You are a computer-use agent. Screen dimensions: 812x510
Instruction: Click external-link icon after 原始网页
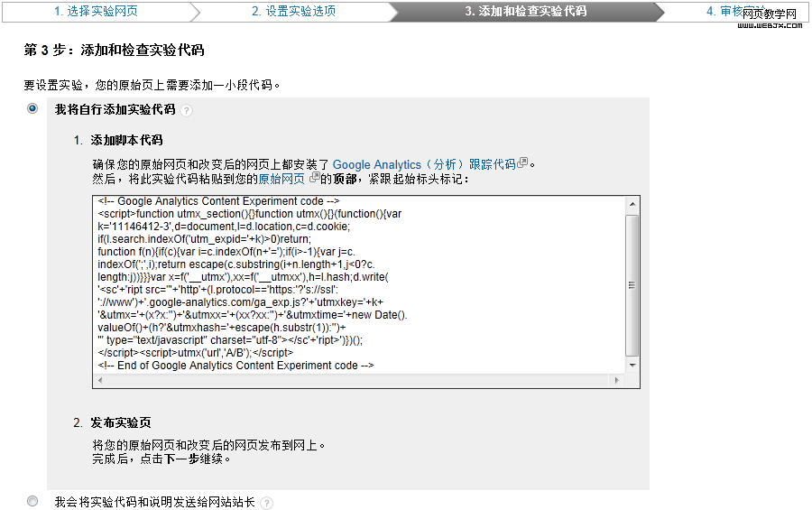point(313,178)
